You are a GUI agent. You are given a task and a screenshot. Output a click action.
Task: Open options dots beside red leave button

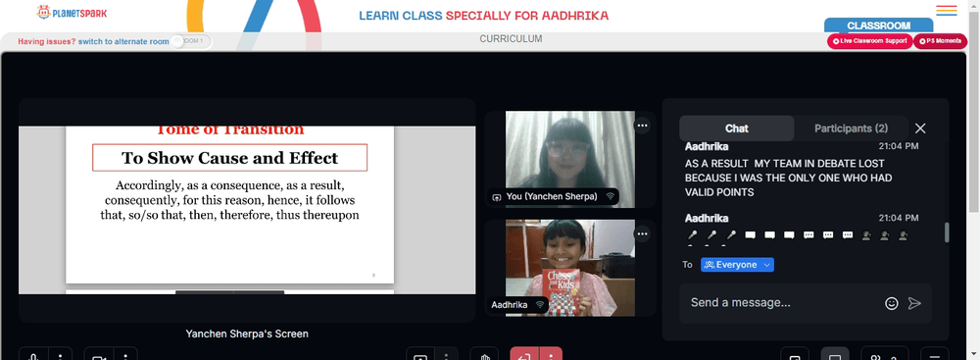[551, 354]
